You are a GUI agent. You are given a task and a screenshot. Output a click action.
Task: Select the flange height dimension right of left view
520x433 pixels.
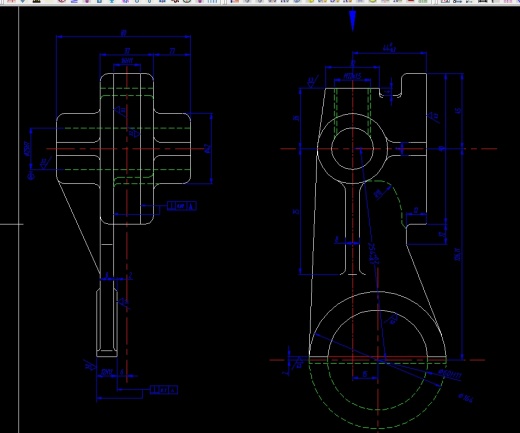pos(207,149)
